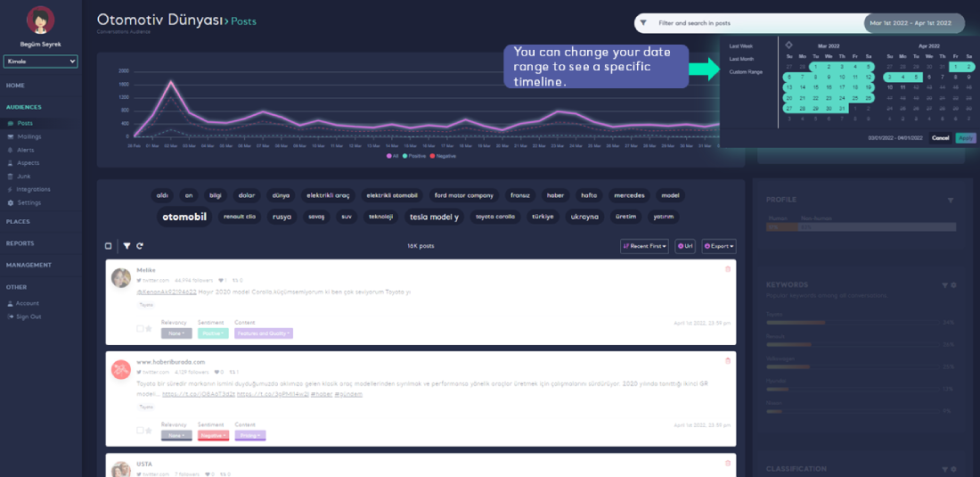Click the funnel icon in search bar
The image size is (980, 477).
tap(642, 23)
